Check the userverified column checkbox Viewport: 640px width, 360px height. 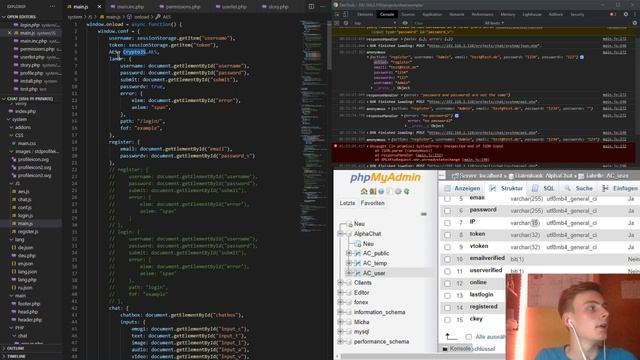click(447, 271)
